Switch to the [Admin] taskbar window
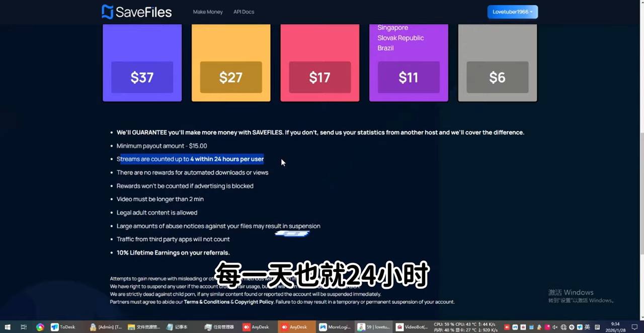This screenshot has height=333, width=644. (106, 327)
